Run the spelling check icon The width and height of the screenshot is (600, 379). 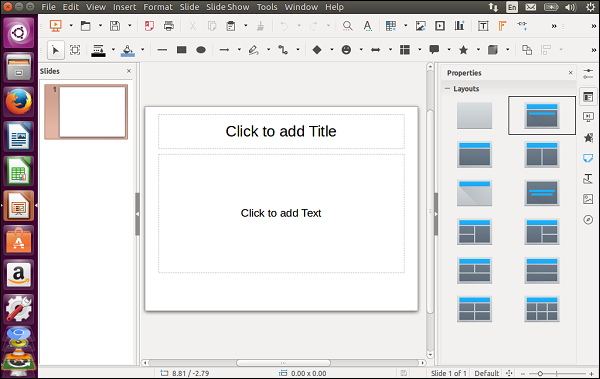point(367,26)
